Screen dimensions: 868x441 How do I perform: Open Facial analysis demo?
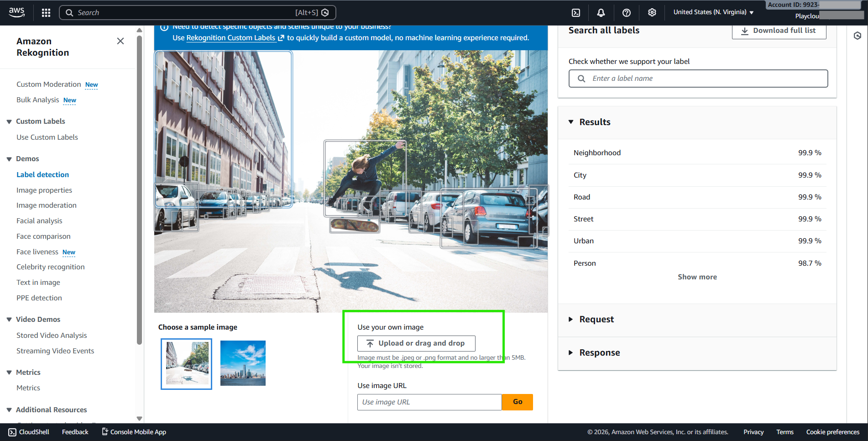click(39, 221)
